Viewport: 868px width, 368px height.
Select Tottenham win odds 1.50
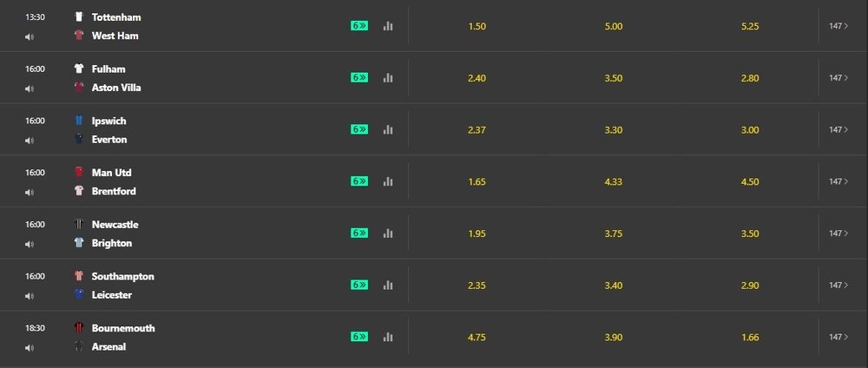click(x=477, y=27)
